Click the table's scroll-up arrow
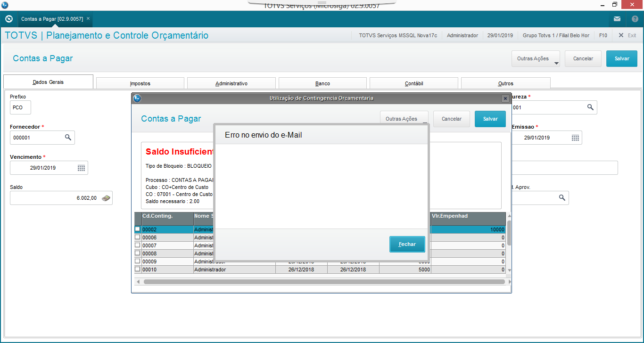 click(509, 216)
